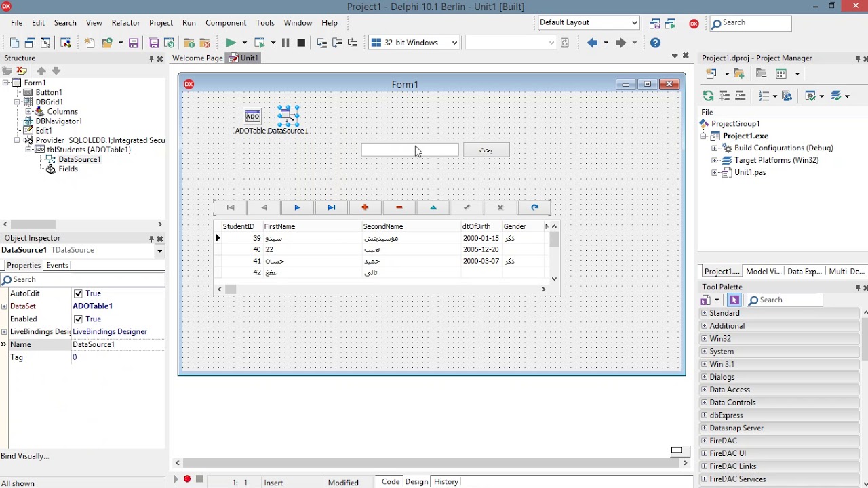This screenshot has height=488, width=868.
Task: Click Add to Project folder-plus icon
Action: coord(189,43)
